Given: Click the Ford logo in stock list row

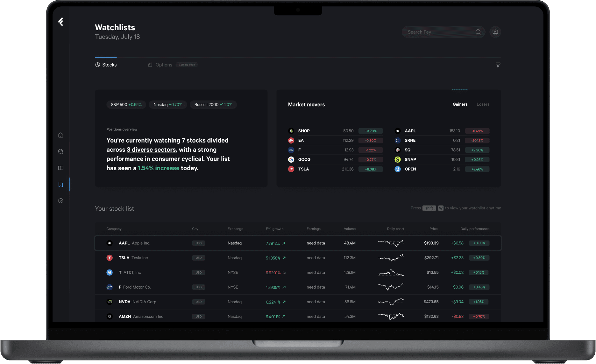Looking at the screenshot, I should click(x=110, y=287).
